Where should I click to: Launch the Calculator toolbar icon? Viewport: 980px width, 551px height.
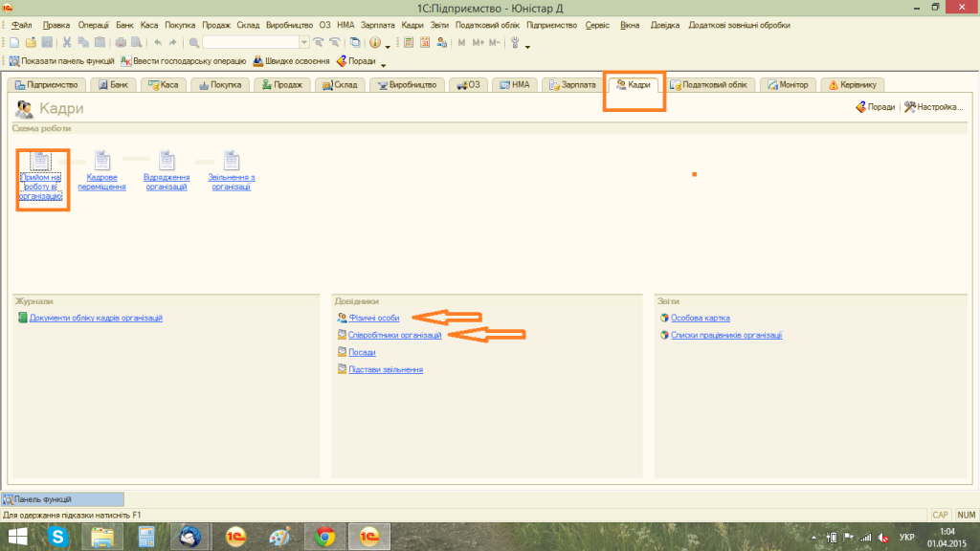point(409,42)
